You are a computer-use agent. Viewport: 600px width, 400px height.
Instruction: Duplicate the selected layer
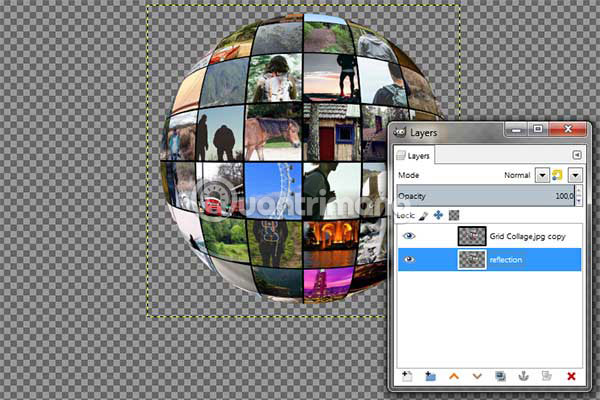500,376
